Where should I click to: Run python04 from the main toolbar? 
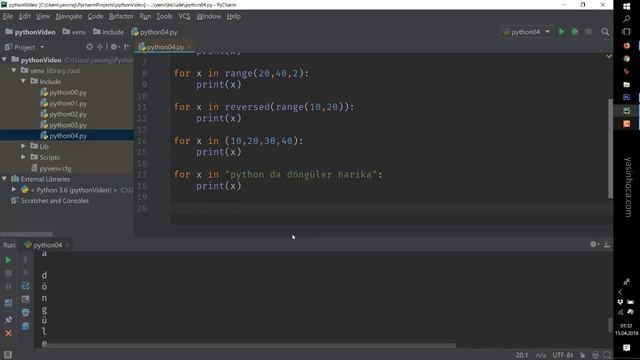pyautogui.click(x=562, y=32)
